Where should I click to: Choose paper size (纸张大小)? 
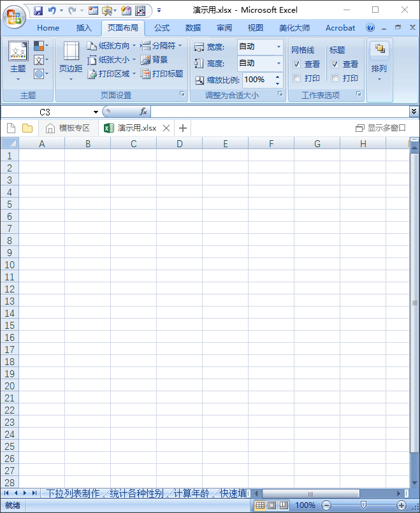pos(112,60)
